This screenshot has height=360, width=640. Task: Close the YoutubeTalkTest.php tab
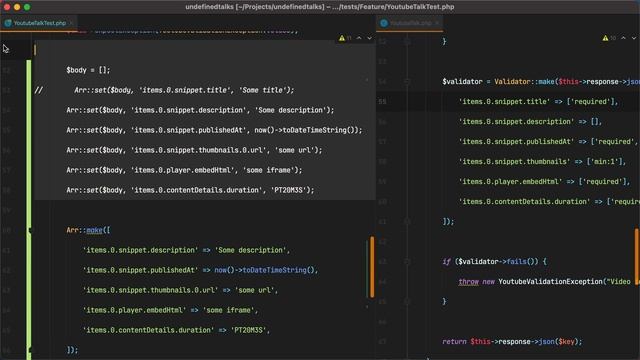71,23
